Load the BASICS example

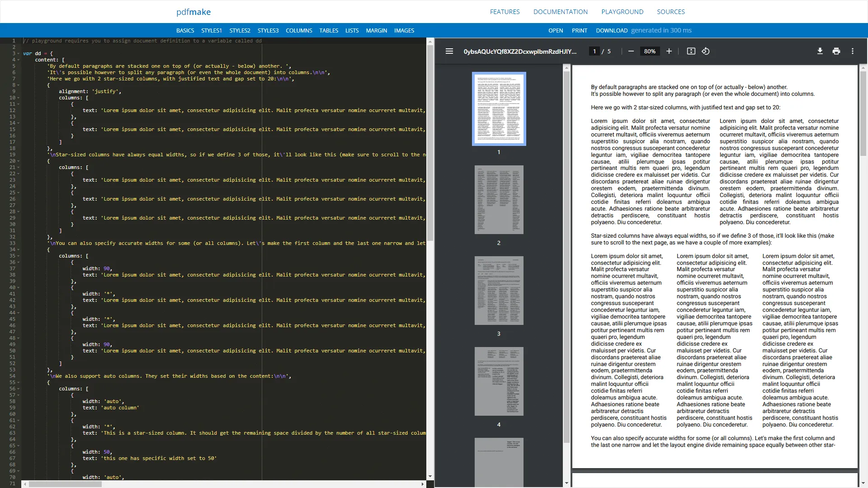point(185,30)
